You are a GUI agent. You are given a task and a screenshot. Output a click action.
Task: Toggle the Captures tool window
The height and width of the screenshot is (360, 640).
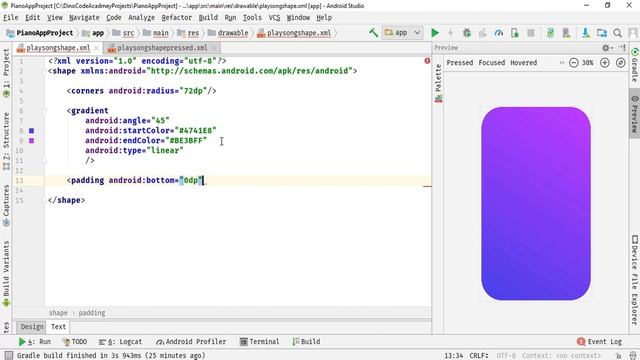click(x=6, y=205)
